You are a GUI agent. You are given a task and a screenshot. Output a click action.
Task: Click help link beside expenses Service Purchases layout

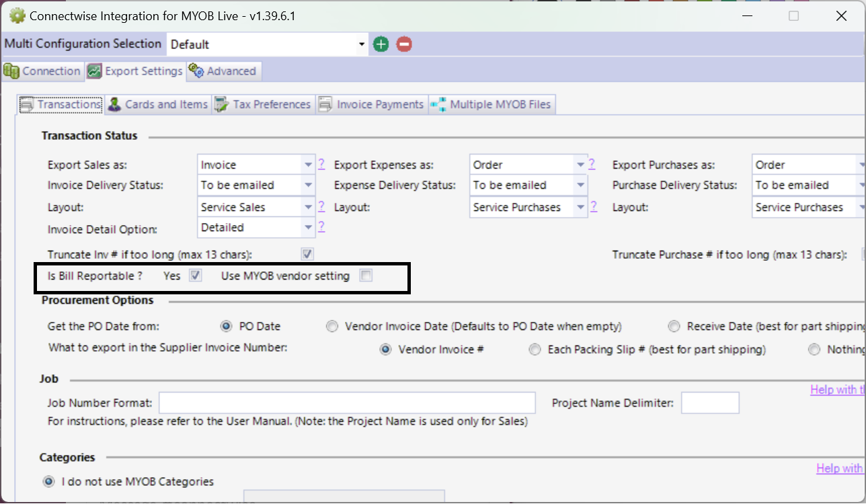click(x=593, y=206)
